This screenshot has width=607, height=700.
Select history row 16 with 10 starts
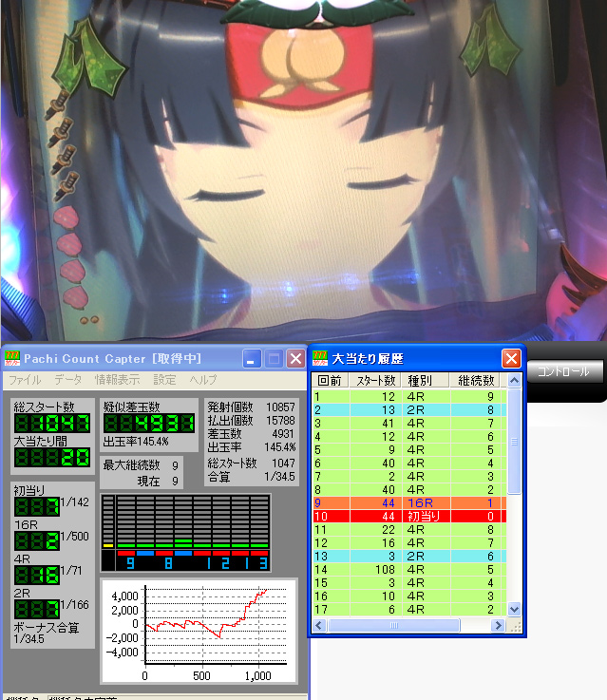(409, 596)
